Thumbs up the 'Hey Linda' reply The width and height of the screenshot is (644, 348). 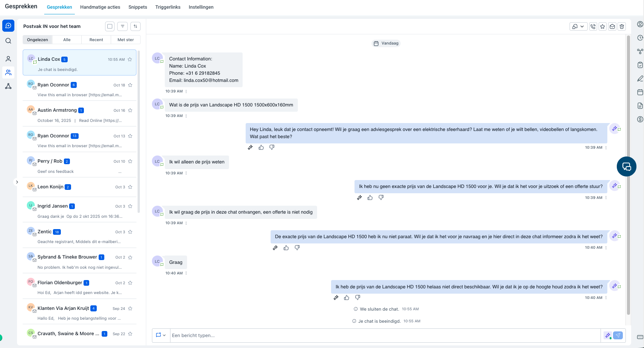click(x=261, y=148)
